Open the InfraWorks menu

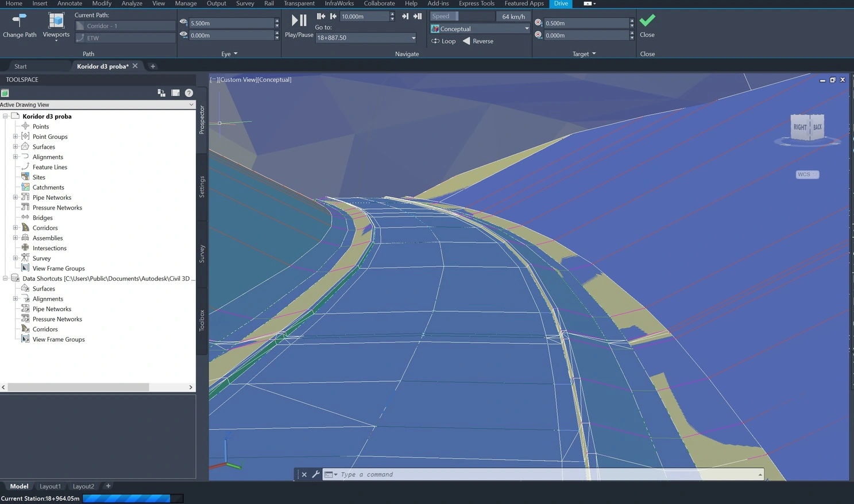click(x=339, y=3)
